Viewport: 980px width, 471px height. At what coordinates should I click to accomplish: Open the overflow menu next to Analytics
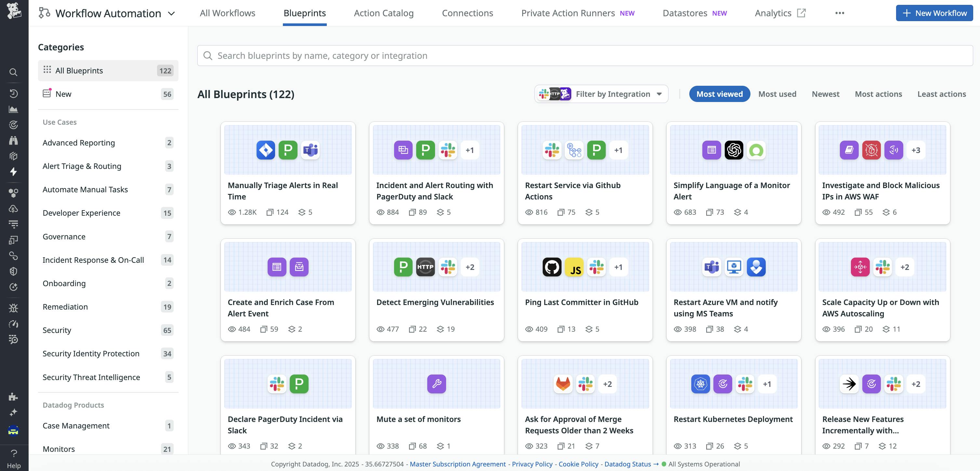tap(840, 13)
